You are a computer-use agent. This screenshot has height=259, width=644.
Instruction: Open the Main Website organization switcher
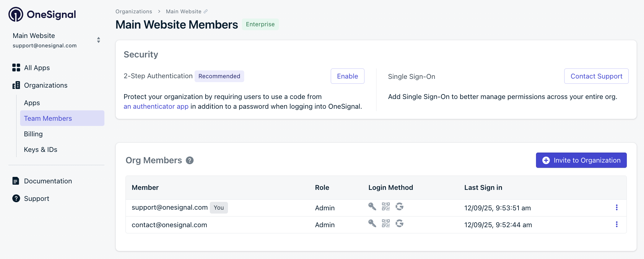(x=98, y=40)
